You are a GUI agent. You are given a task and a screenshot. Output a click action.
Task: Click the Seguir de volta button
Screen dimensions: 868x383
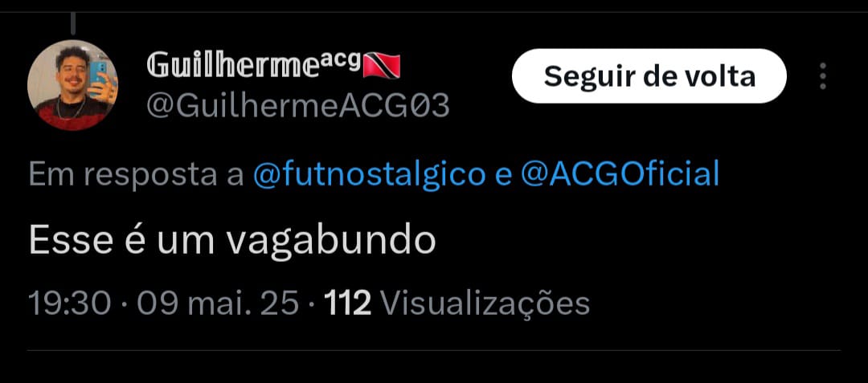[x=649, y=76]
